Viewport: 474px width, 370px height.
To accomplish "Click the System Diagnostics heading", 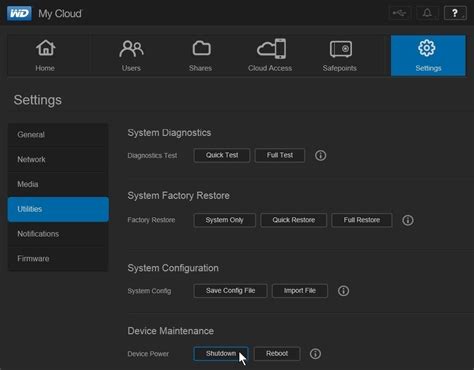I will click(169, 133).
